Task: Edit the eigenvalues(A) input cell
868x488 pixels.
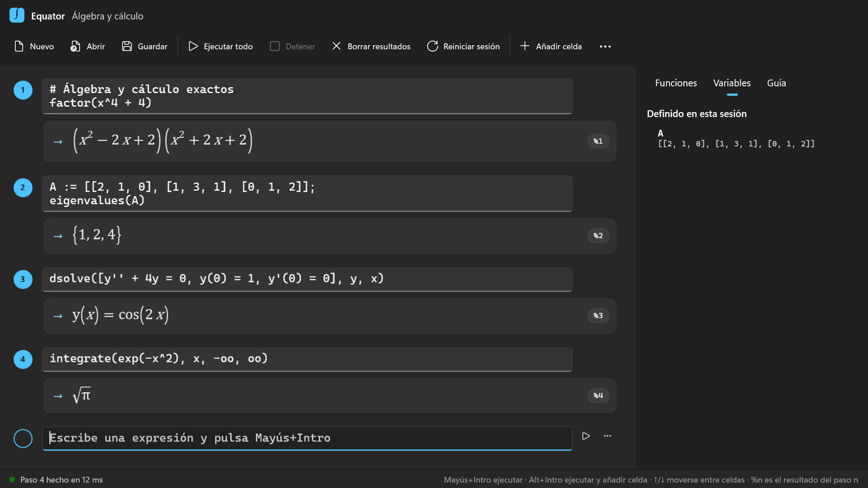Action: [x=307, y=193]
